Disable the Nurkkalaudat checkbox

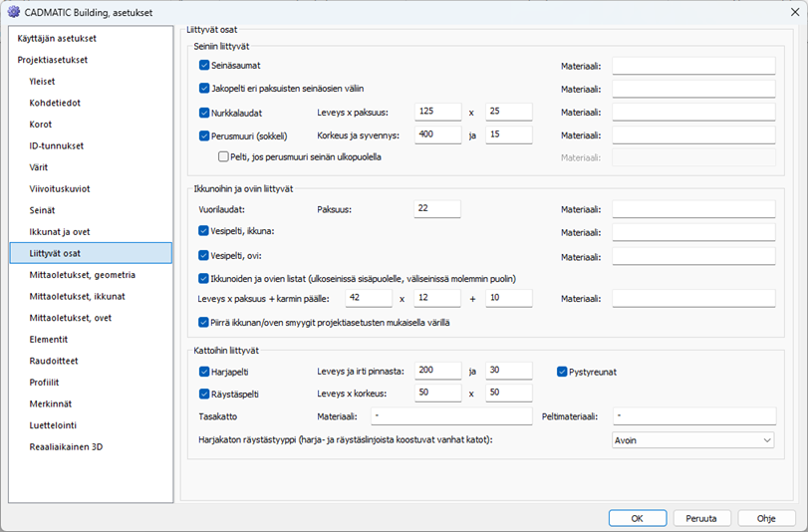click(205, 113)
